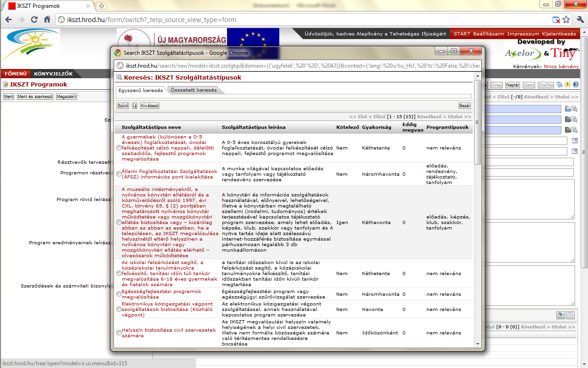Click the yellow warning star icon

(567, 85)
